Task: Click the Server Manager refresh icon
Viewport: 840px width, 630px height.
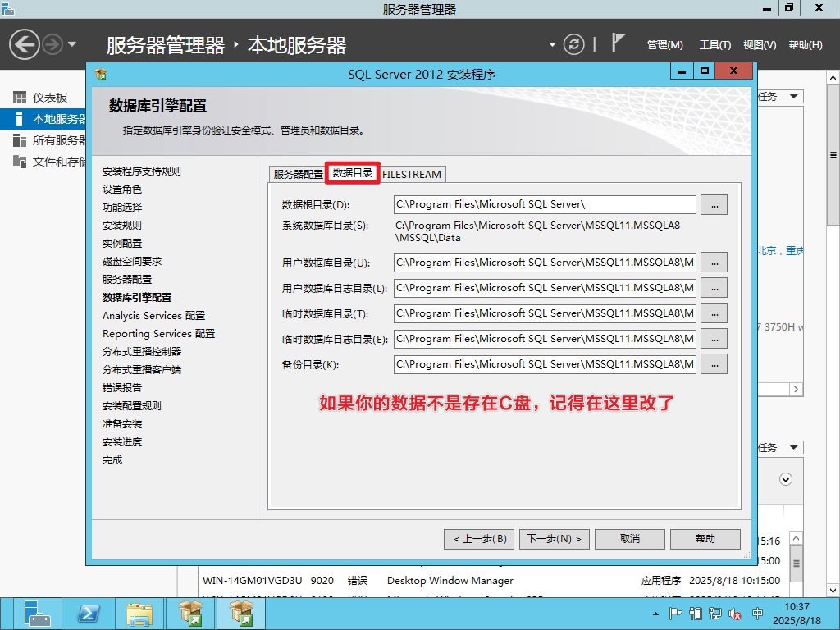Action: [573, 44]
